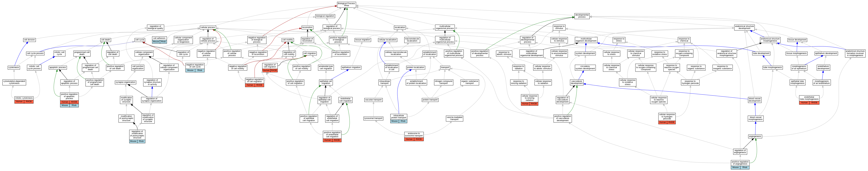
Task: Select the 'epithelium development' node
Action: tap(826, 53)
